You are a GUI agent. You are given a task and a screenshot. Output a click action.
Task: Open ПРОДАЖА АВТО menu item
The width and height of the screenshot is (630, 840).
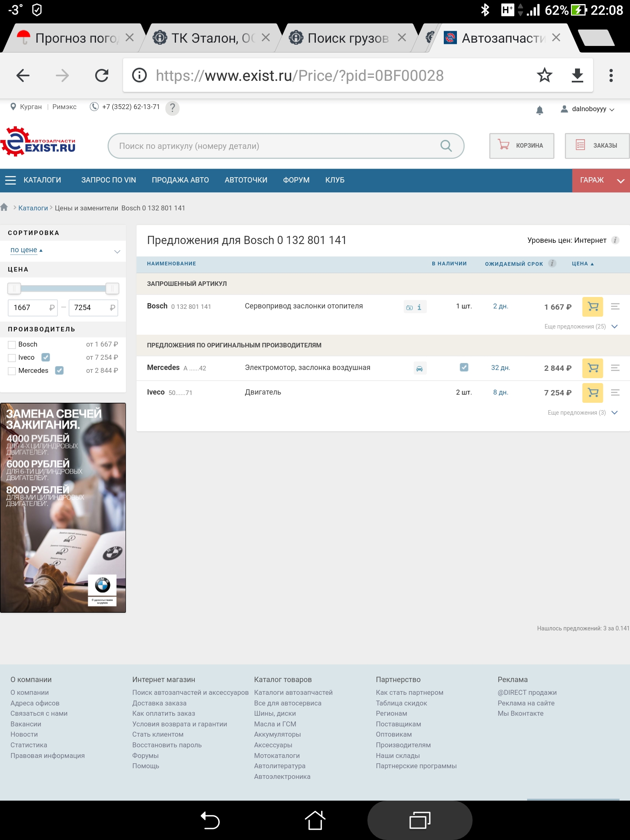[x=180, y=180]
